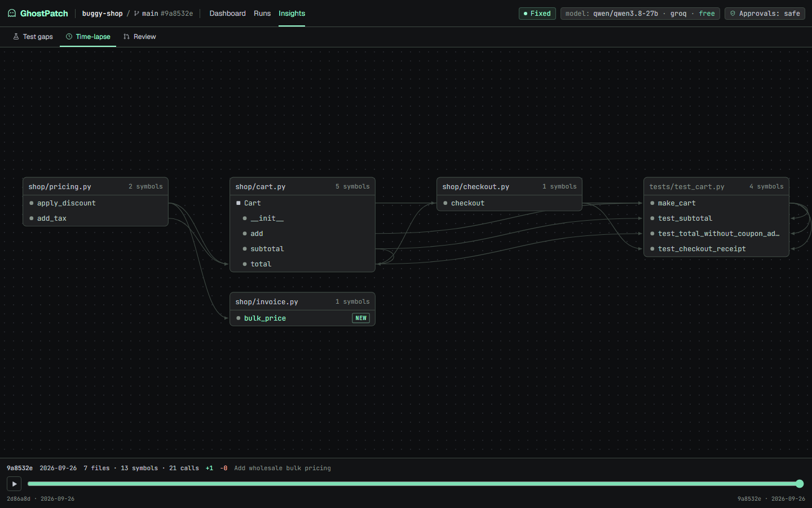
Task: Click the '21 calls' stat in the status bar
Action: [x=184, y=468]
